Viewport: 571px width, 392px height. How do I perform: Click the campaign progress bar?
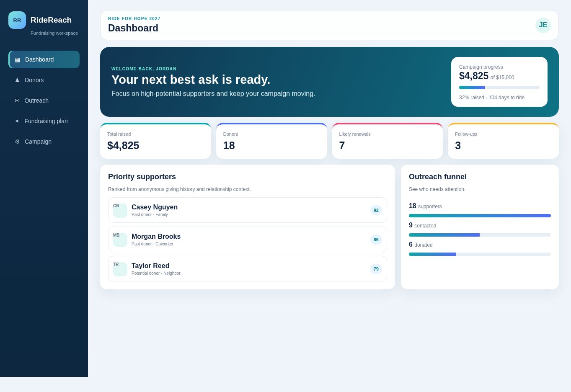tap(499, 88)
